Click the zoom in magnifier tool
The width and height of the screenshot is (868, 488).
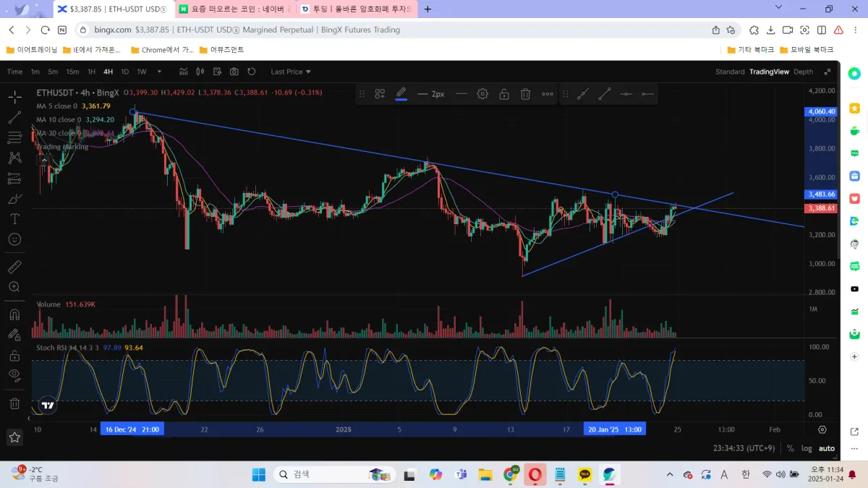point(14,287)
